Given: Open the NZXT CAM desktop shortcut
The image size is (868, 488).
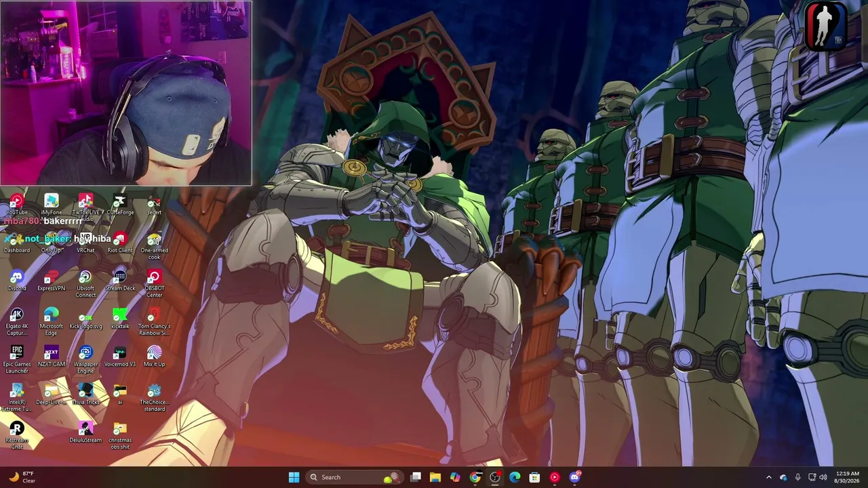Looking at the screenshot, I should (52, 357).
